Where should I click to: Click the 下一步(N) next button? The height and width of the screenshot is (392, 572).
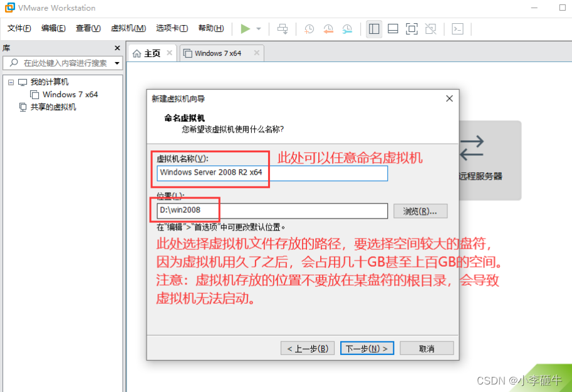click(x=367, y=349)
